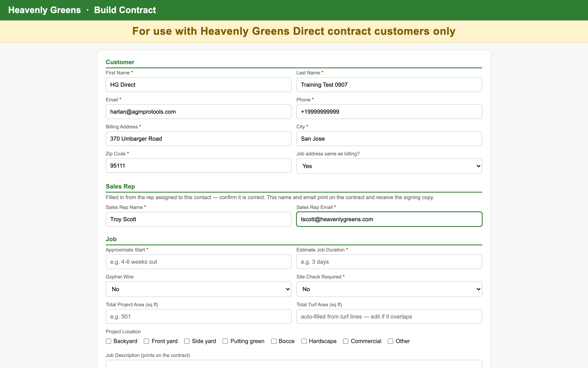Click the Heavenly Greens header title
The height and width of the screenshot is (368, 588).
45,10
